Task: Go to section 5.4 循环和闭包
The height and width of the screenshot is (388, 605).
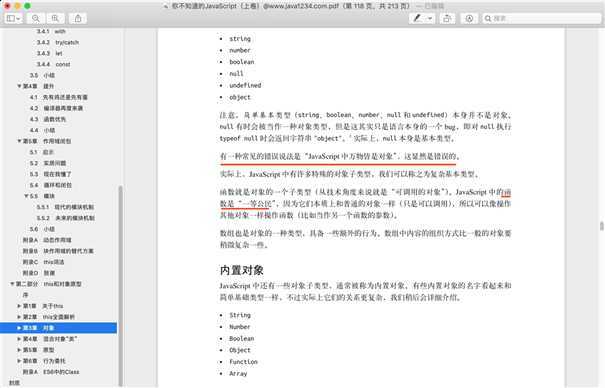Action: 51,185
